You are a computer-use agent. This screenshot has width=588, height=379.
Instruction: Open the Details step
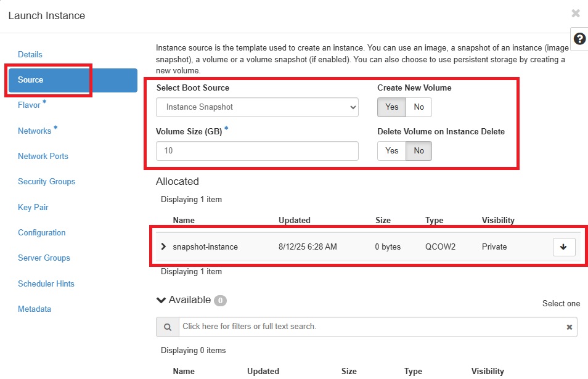click(30, 54)
